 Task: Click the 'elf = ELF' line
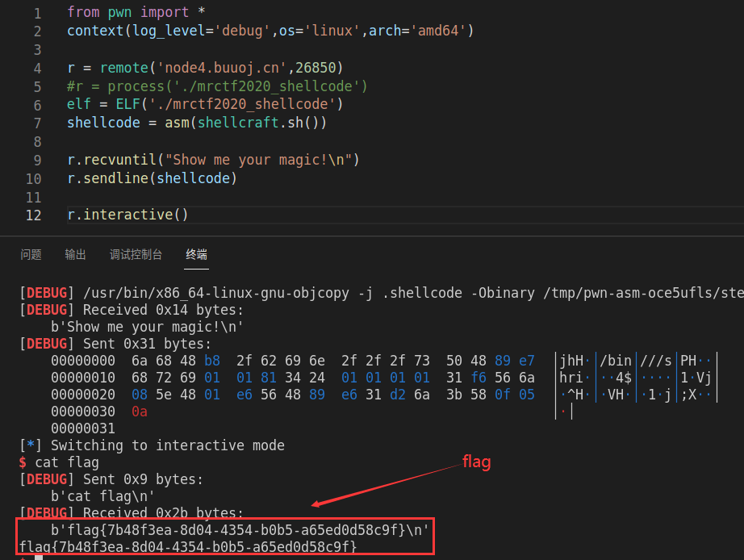(x=204, y=104)
